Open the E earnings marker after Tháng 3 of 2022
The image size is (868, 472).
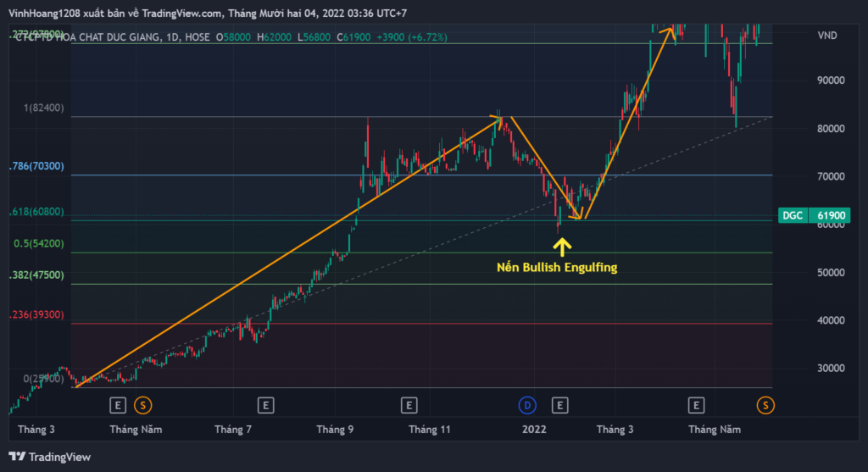(696, 406)
